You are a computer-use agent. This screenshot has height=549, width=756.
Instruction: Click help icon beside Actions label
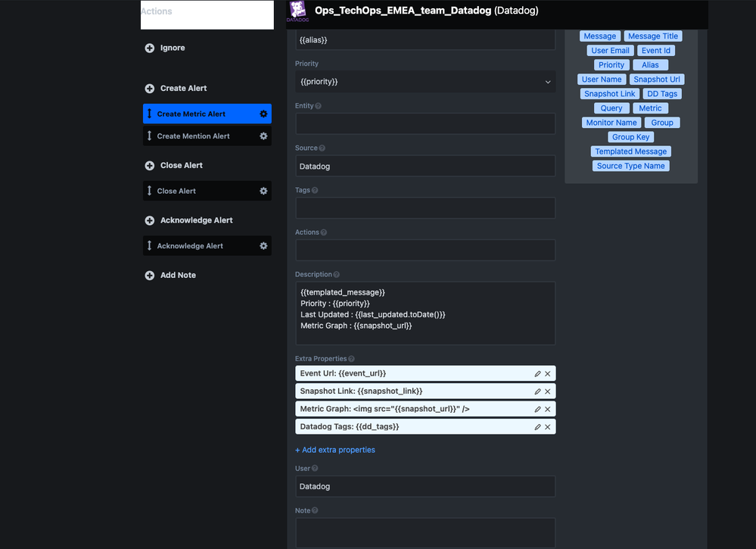(324, 232)
